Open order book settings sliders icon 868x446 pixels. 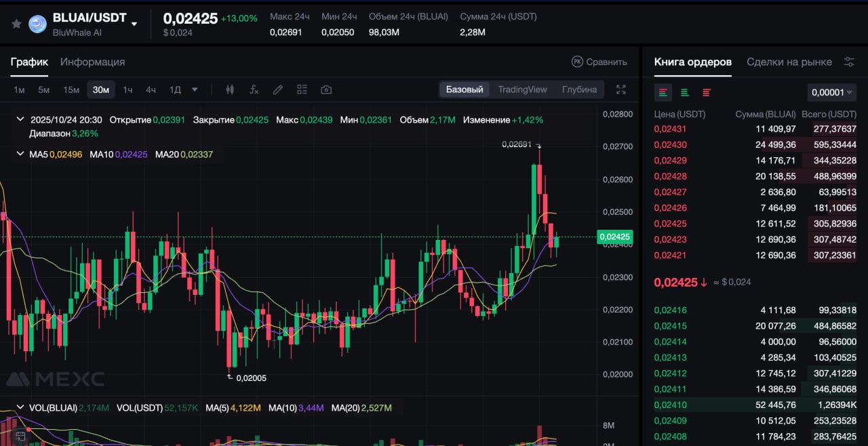(x=849, y=62)
